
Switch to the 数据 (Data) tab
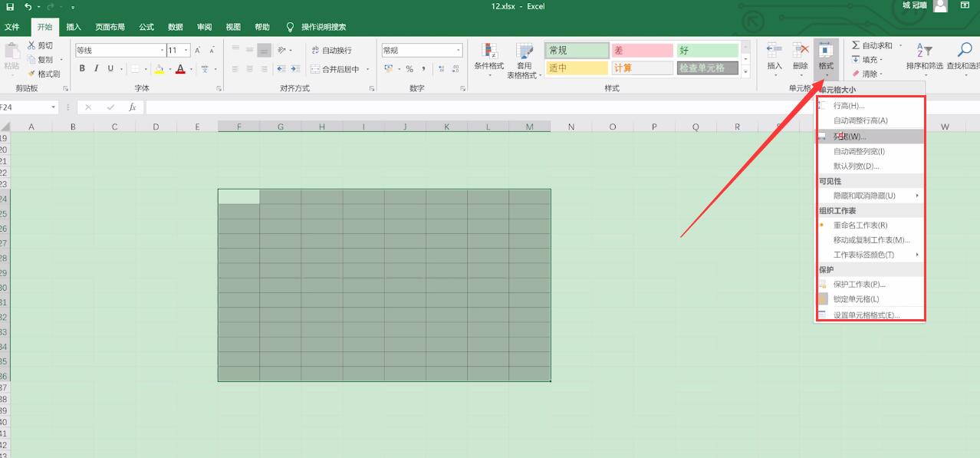[176, 27]
